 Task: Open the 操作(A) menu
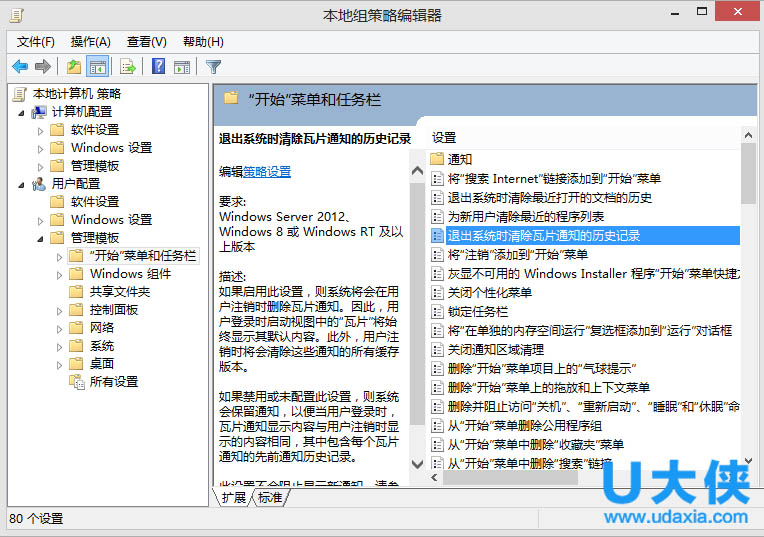91,42
